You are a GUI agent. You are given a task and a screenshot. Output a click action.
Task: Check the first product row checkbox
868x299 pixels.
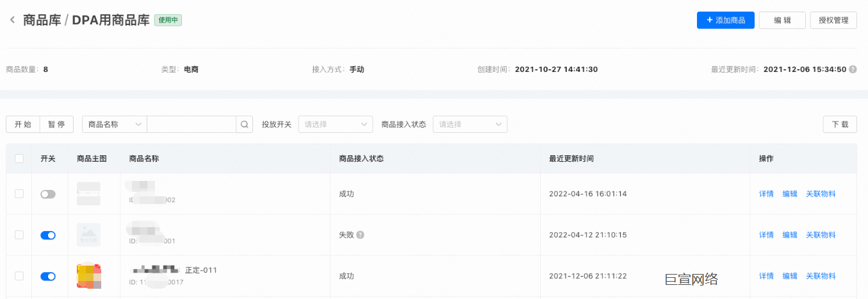tap(19, 194)
